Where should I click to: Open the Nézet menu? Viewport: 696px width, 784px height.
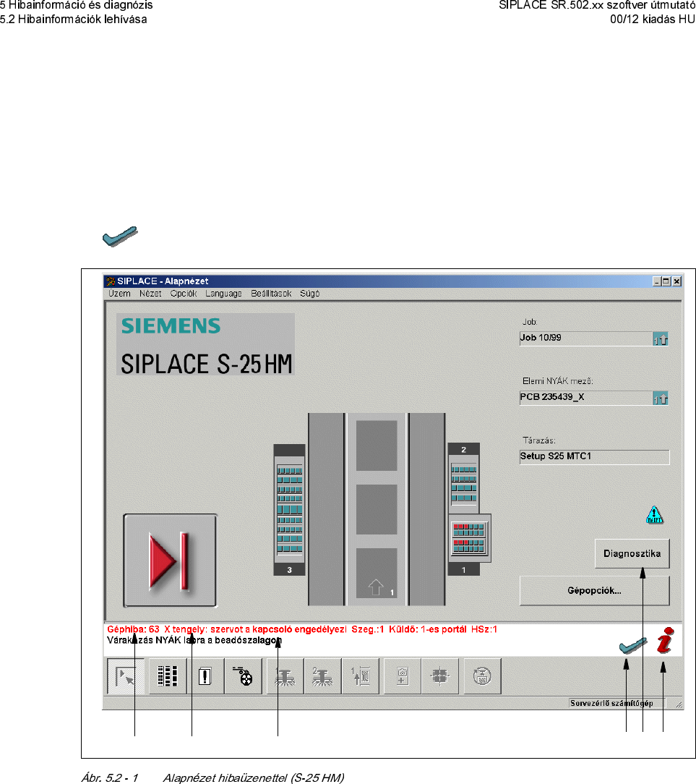150,294
